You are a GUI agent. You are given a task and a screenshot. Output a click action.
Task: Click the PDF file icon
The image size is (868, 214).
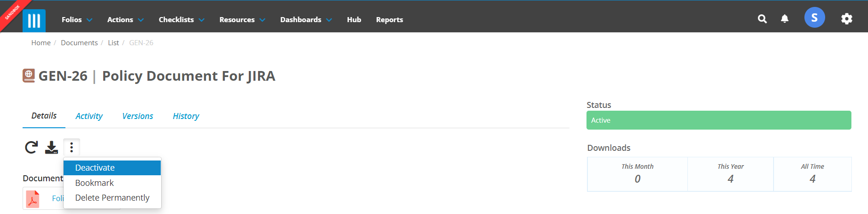tap(33, 199)
